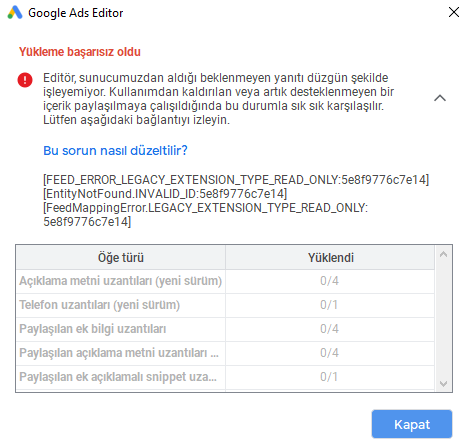Click the "Yüklendi" column header
Image resolution: width=464 pixels, height=448 pixels.
point(330,257)
